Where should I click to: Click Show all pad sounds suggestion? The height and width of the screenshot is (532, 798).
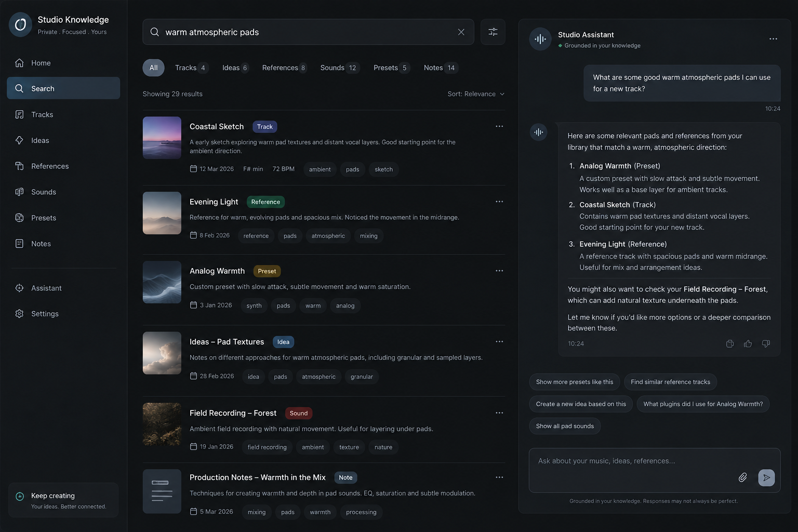[565, 426]
